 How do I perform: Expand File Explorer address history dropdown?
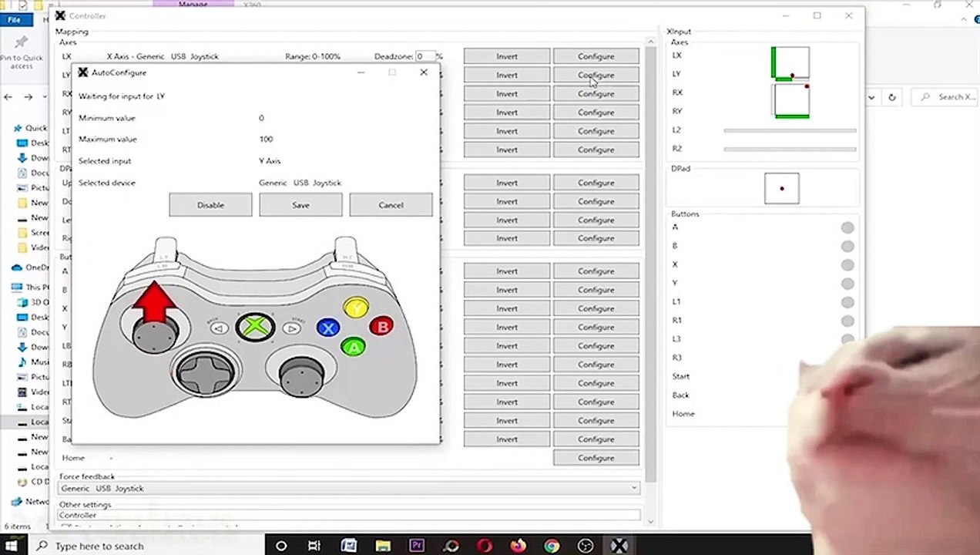point(871,97)
